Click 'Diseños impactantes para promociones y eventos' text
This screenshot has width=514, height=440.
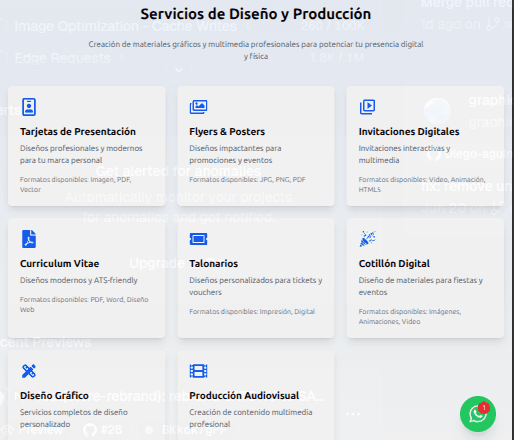point(235,154)
